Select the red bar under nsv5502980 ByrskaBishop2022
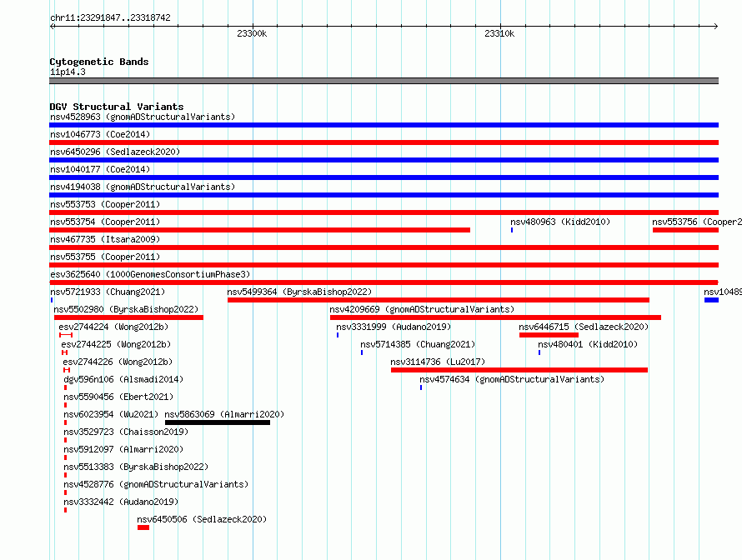 [x=128, y=317]
